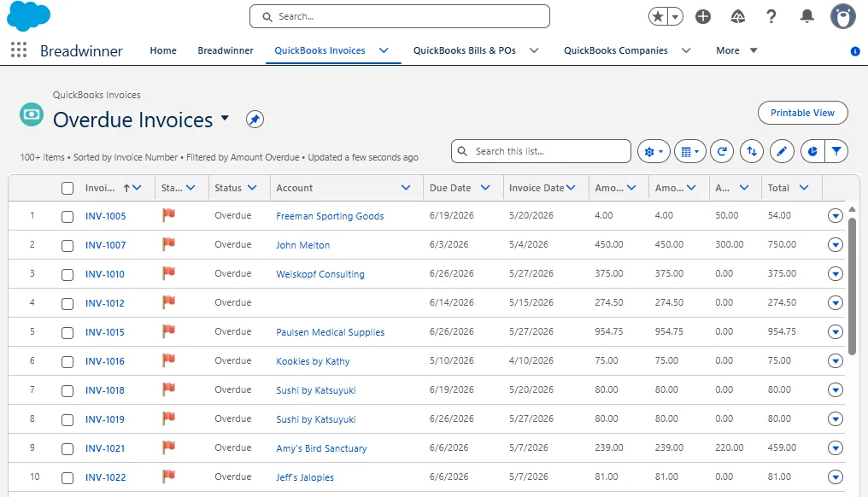This screenshot has width=868, height=497.
Task: Open the Select List Display table menu
Action: 689,151
